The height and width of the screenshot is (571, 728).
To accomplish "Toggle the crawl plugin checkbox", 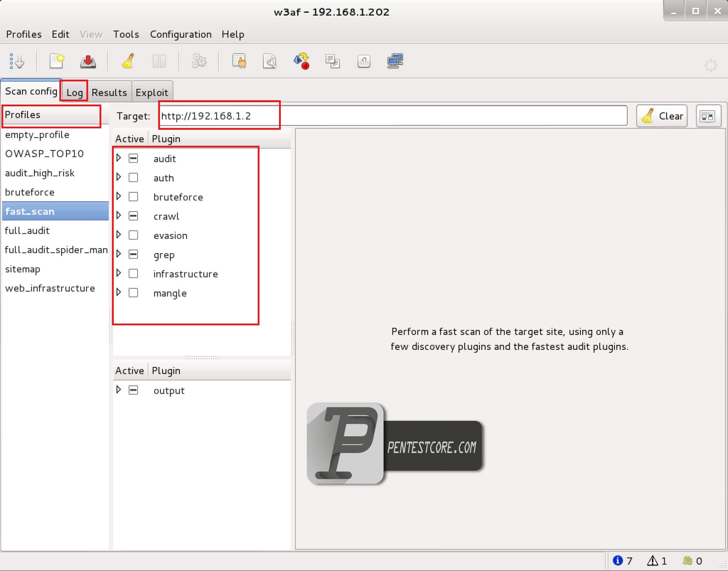I will point(133,216).
